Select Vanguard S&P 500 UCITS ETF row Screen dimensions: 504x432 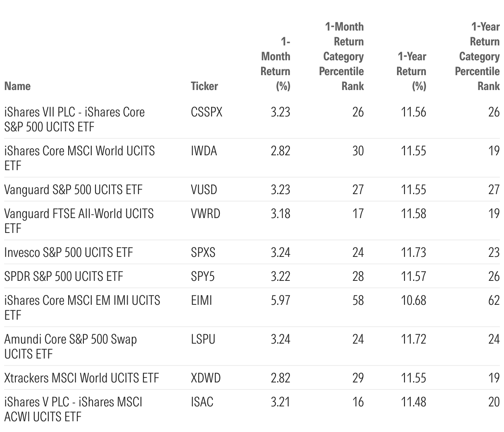pos(252,190)
